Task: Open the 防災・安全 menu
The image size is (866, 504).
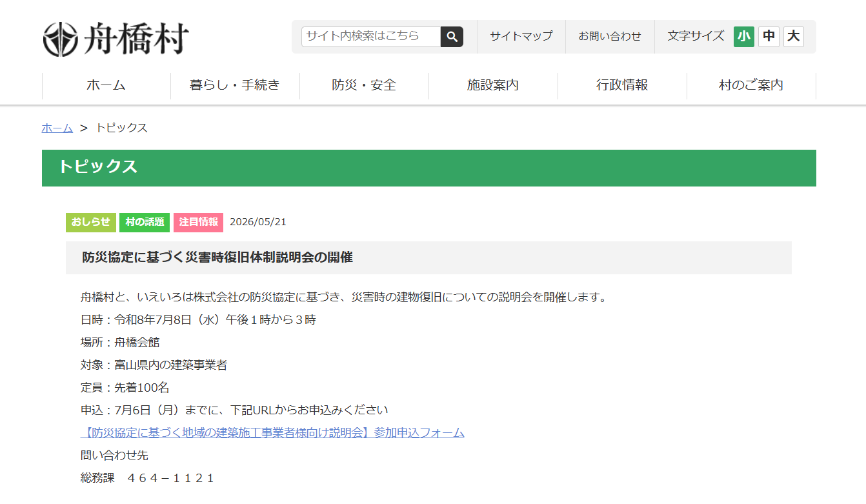Action: tap(364, 85)
